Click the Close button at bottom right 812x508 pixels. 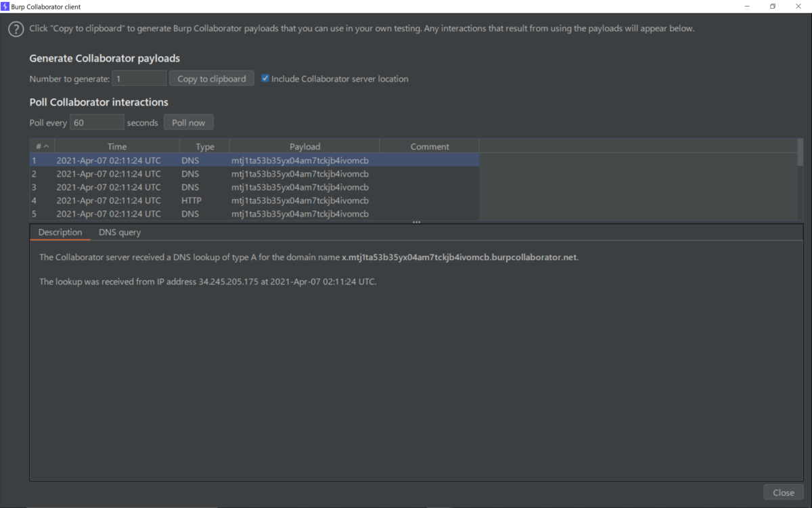tap(784, 492)
